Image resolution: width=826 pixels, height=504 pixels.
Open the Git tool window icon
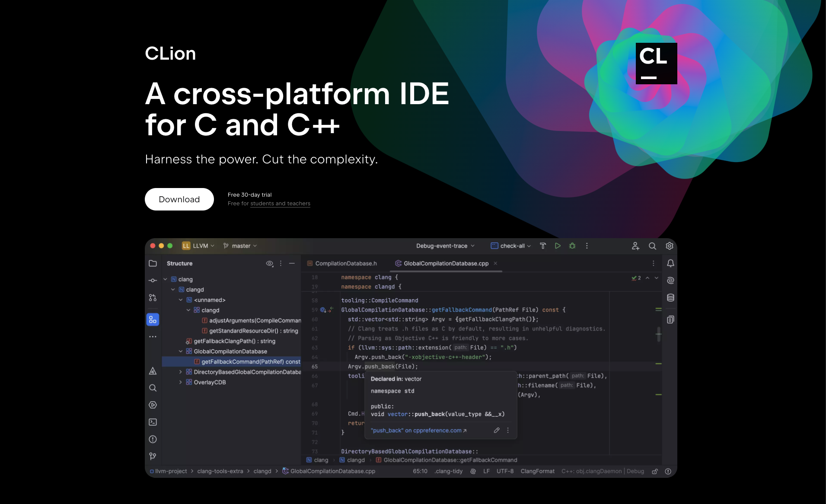pyautogui.click(x=153, y=456)
